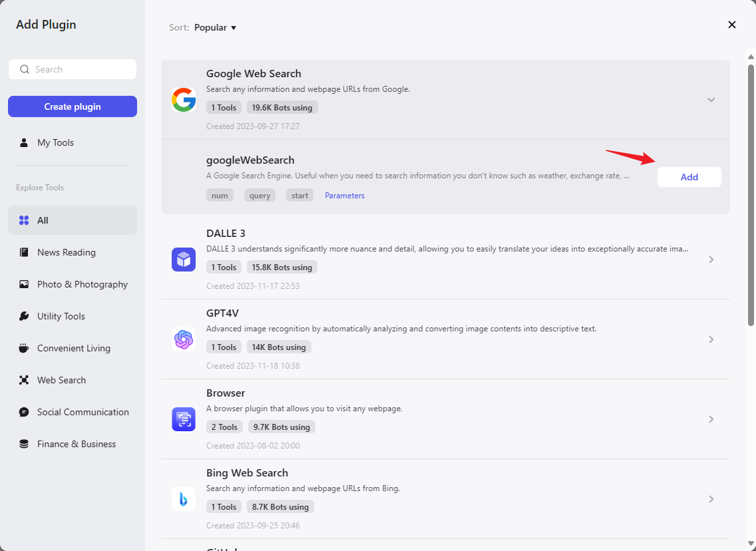The height and width of the screenshot is (551, 756).
Task: Open the Sort Popular dropdown
Action: click(x=215, y=28)
